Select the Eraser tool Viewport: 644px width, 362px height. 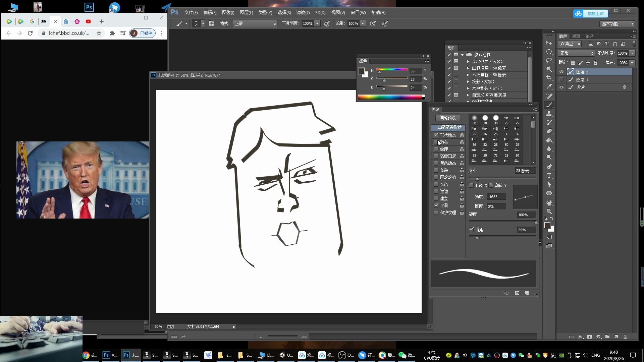pyautogui.click(x=549, y=131)
